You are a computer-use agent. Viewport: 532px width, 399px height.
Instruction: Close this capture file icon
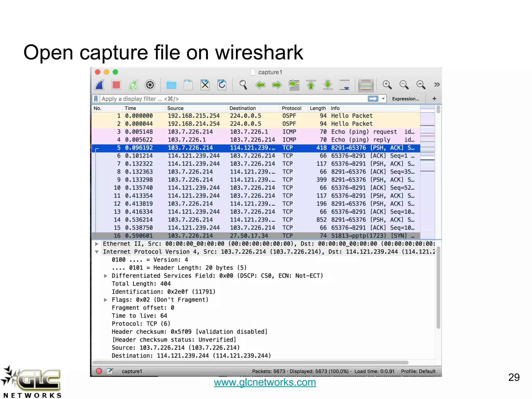[x=205, y=85]
